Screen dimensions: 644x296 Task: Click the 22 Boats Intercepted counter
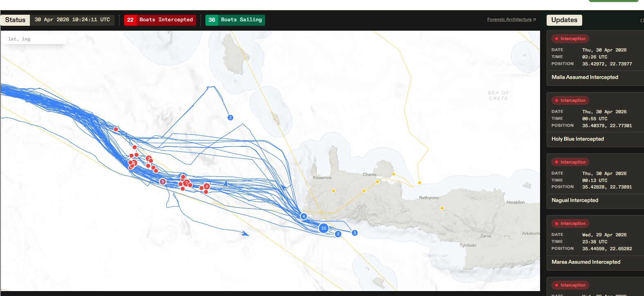pyautogui.click(x=160, y=20)
